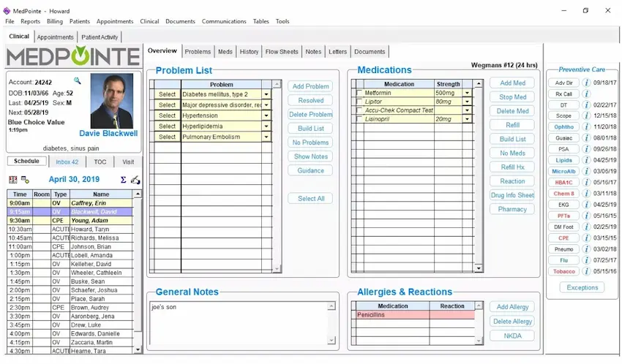Select the Lisinopril row checkbox
This screenshot has width=622, height=364.
click(x=359, y=119)
